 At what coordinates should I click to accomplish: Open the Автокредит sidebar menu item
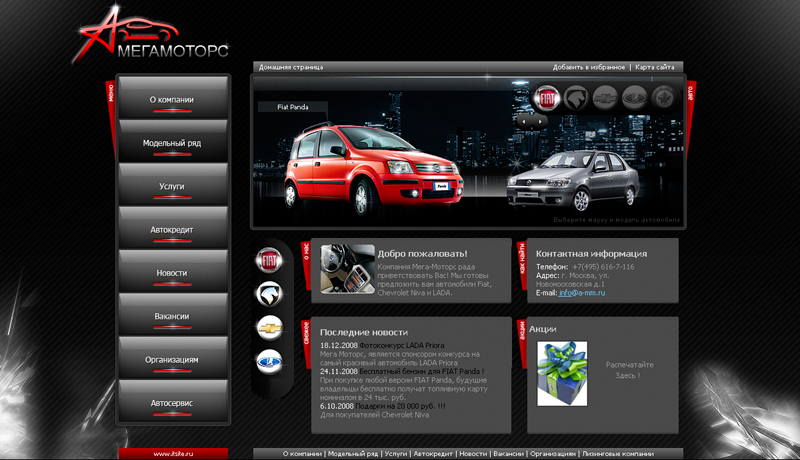coord(172,228)
